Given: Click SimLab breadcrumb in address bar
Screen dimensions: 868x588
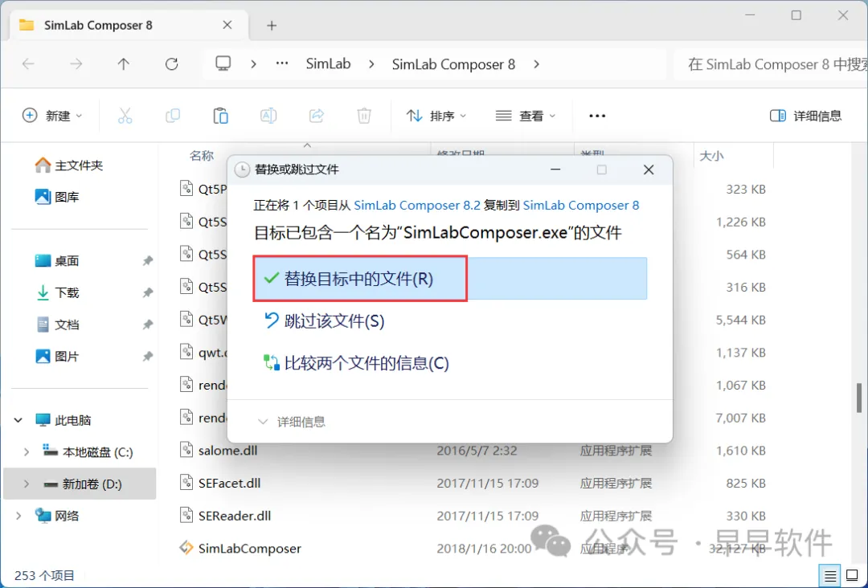Looking at the screenshot, I should point(328,64).
